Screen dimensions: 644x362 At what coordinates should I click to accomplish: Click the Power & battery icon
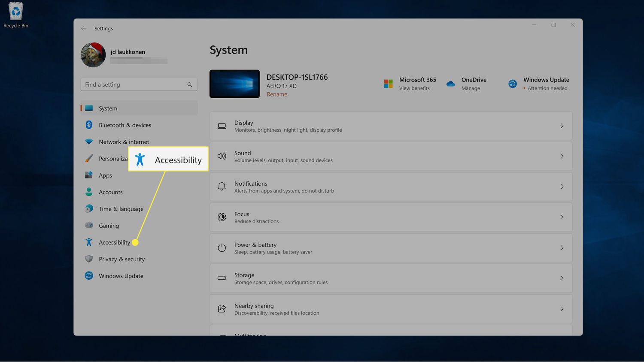coord(222,248)
